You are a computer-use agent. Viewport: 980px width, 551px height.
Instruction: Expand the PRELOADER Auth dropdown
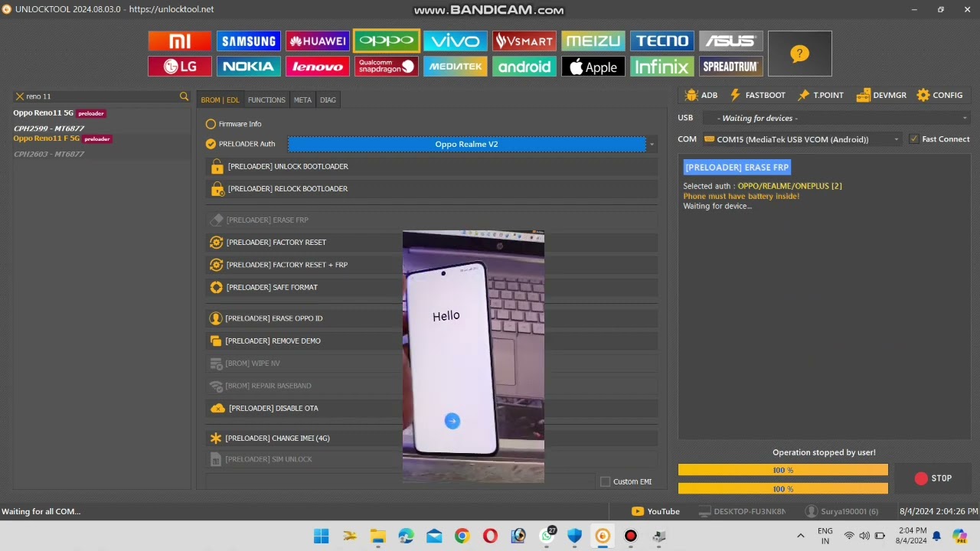[652, 144]
